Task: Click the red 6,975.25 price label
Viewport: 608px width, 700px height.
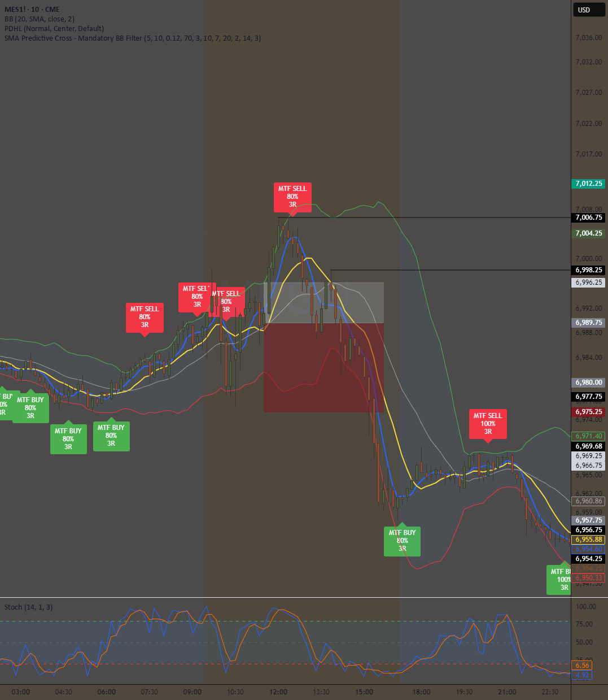Action: [x=589, y=412]
